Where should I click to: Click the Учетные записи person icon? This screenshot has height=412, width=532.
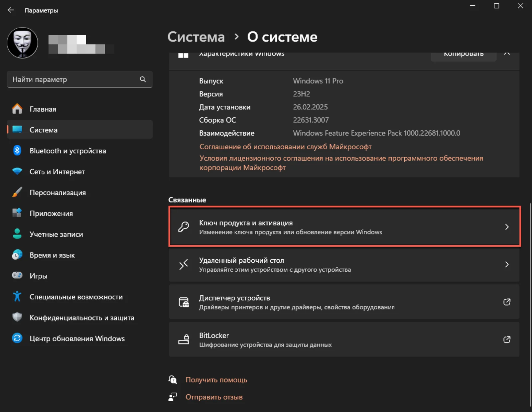(17, 234)
